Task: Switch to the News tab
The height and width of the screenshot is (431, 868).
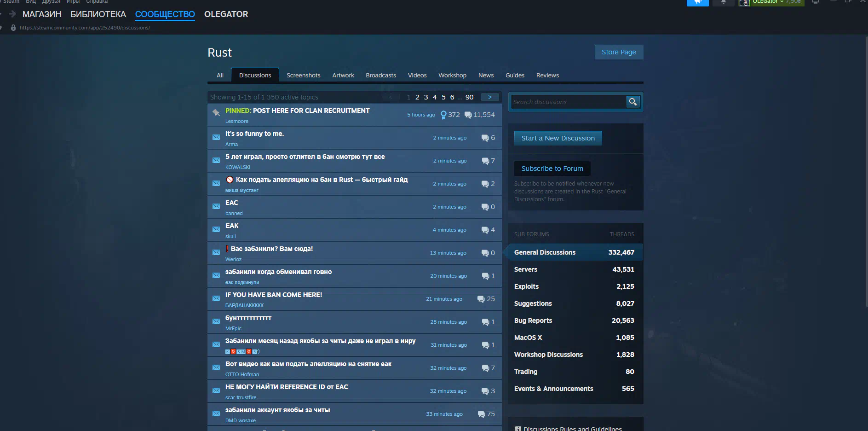Action: (x=486, y=75)
